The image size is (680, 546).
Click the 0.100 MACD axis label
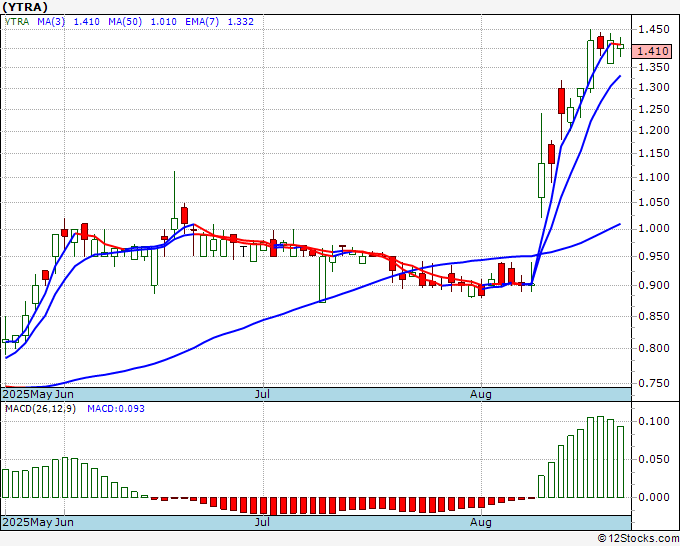[654, 421]
